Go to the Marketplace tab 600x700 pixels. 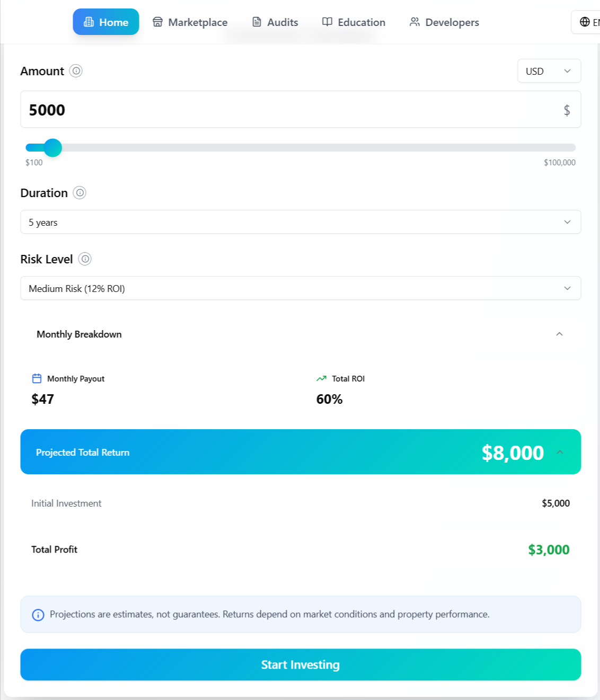coord(190,22)
